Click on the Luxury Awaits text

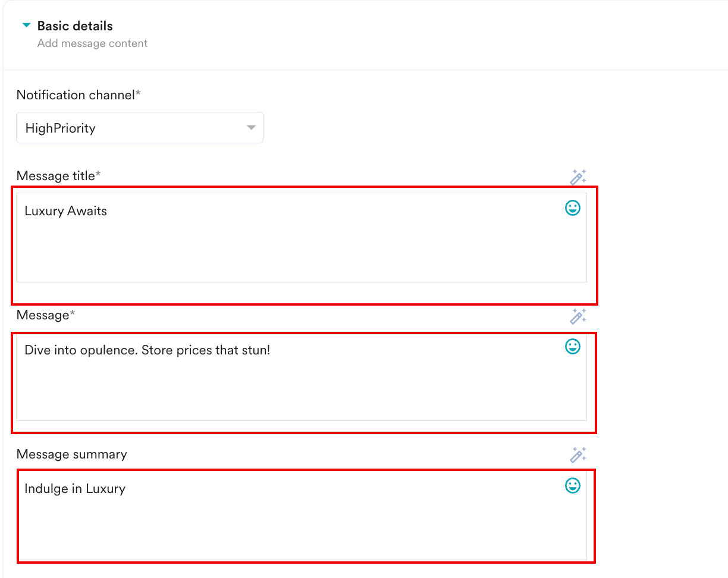[x=65, y=211]
